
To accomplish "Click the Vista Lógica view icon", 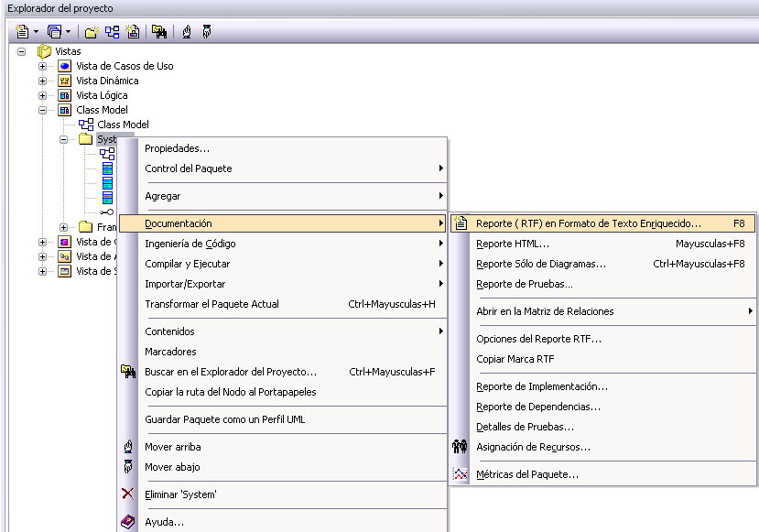I will tap(64, 95).
